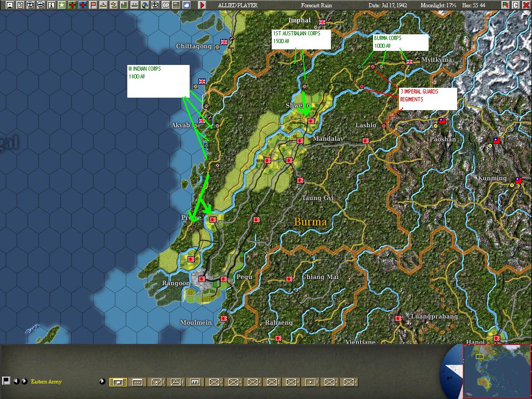
Task: Select the dot-symbol artillery unit icon
Action: [311, 382]
